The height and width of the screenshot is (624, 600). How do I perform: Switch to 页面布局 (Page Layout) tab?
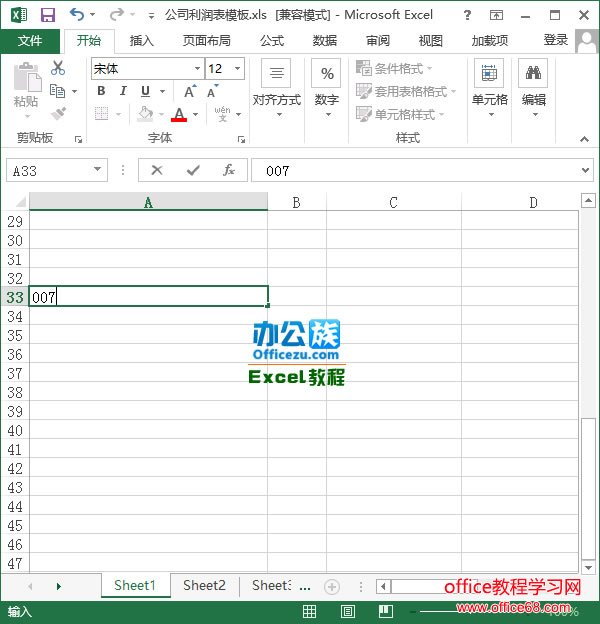(206, 41)
